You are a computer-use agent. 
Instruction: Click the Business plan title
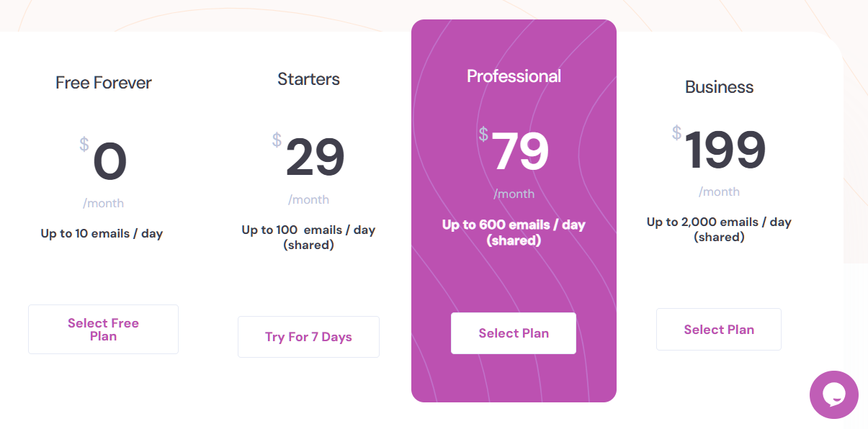[x=719, y=87]
